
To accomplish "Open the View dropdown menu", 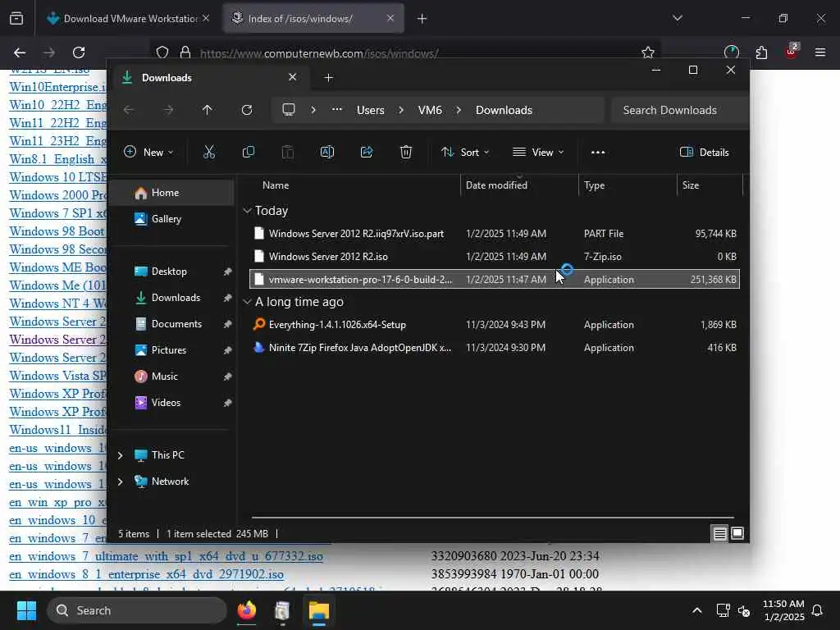I will (538, 152).
